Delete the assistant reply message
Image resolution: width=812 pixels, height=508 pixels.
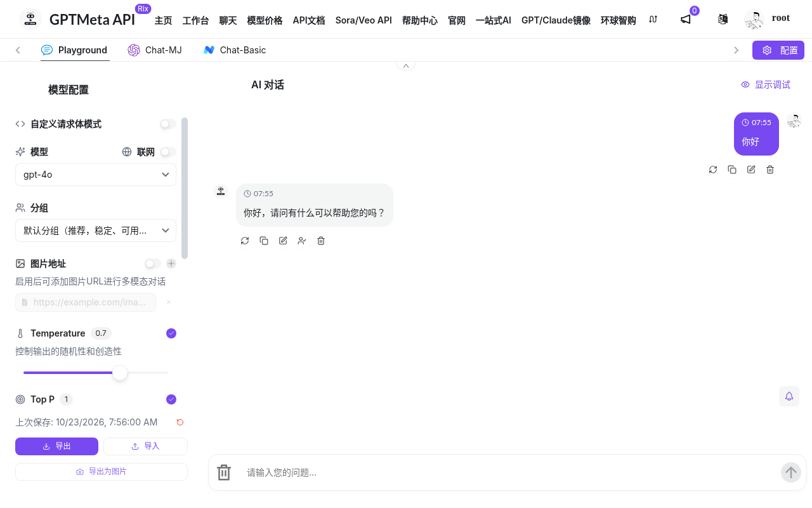pyautogui.click(x=321, y=241)
